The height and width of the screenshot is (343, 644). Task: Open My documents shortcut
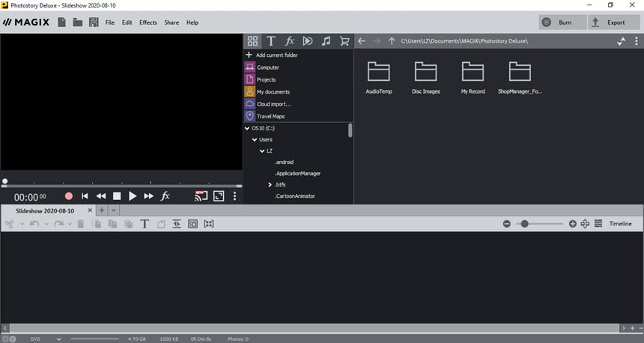click(267, 91)
